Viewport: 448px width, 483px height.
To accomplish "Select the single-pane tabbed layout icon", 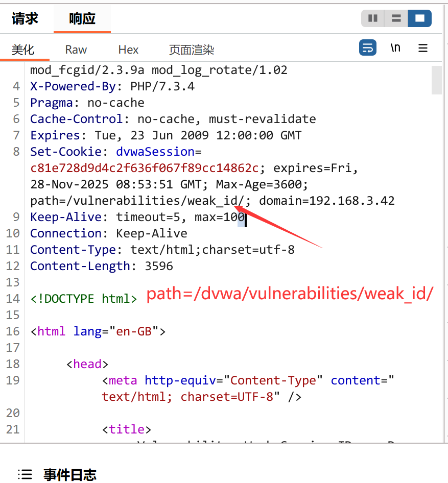I will 420,18.
